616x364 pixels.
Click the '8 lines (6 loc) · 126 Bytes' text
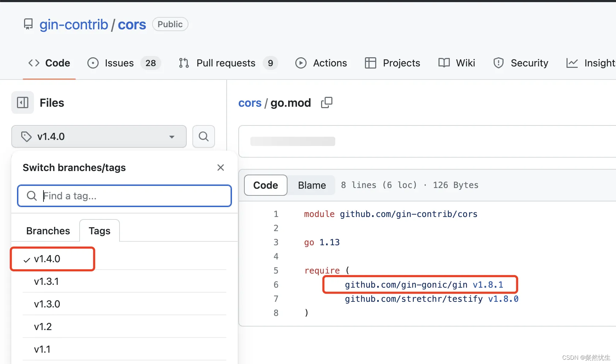pos(409,185)
